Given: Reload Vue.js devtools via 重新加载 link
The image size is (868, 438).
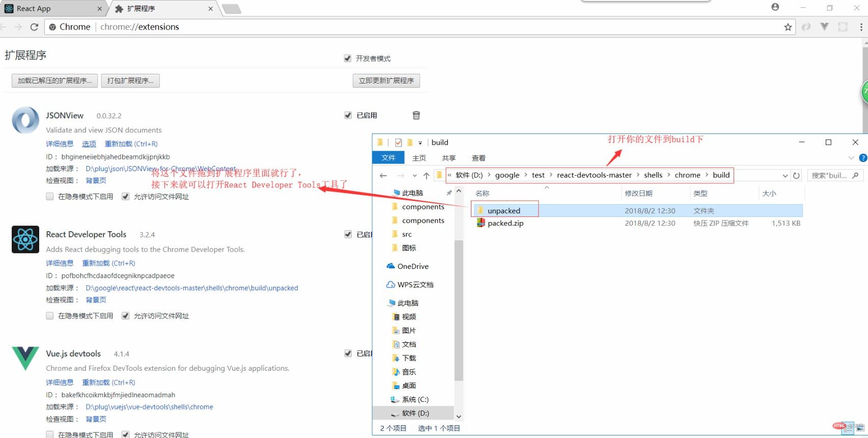Looking at the screenshot, I should [108, 382].
